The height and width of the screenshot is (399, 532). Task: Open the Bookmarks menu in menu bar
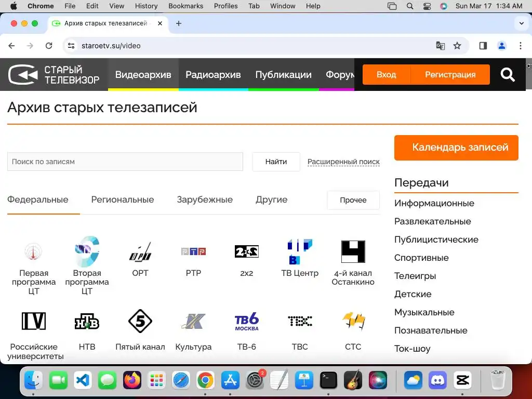click(185, 6)
